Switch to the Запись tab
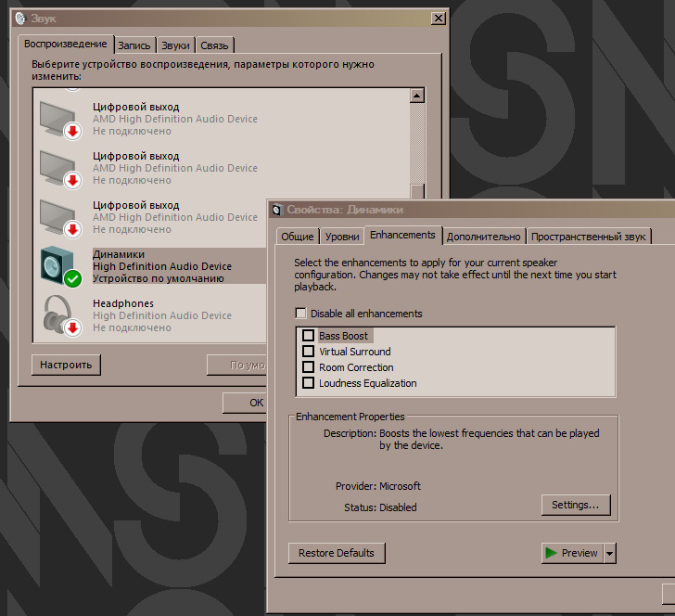675x616 pixels. coord(134,45)
